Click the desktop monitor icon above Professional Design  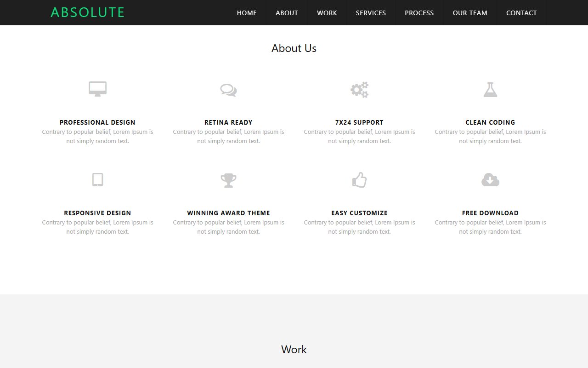[x=97, y=89]
